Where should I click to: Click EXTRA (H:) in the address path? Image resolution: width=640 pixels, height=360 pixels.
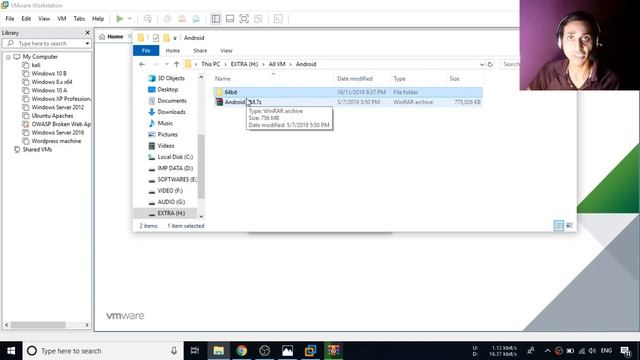click(244, 64)
